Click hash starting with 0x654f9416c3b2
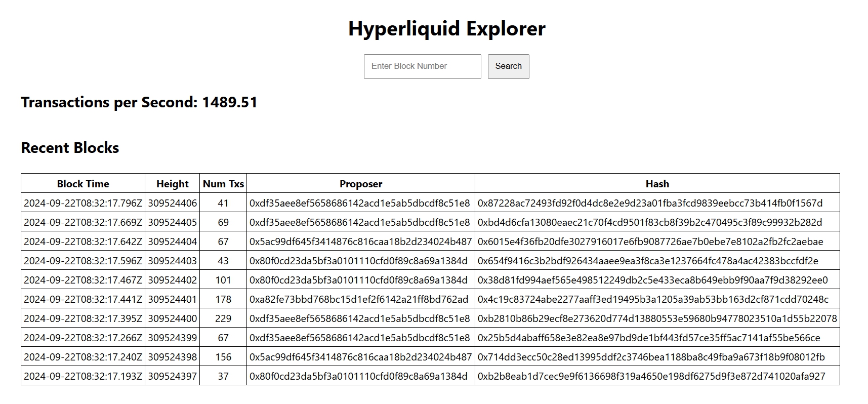This screenshot has width=868, height=404. tap(648, 261)
